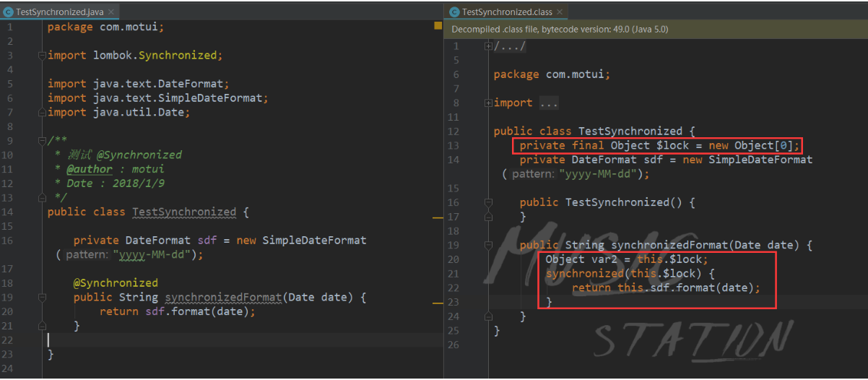Collapse the Javadoc comment at line 9
This screenshot has width=868, height=380.
click(41, 140)
